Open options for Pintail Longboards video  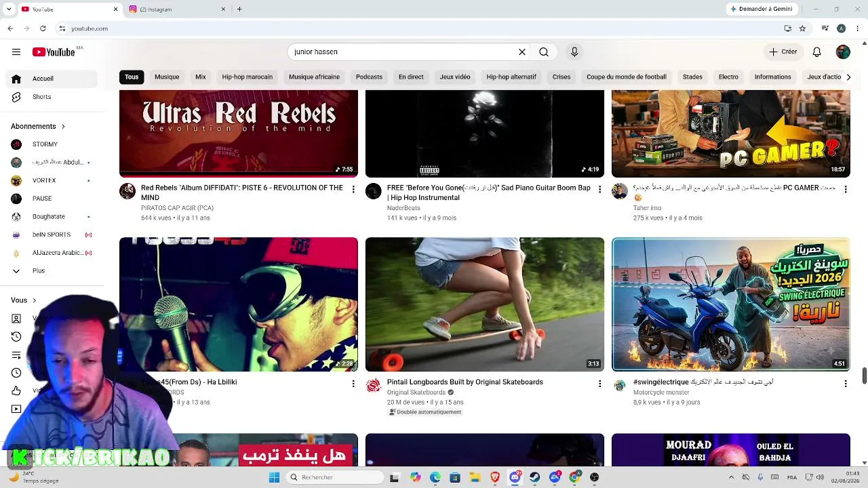tap(599, 384)
